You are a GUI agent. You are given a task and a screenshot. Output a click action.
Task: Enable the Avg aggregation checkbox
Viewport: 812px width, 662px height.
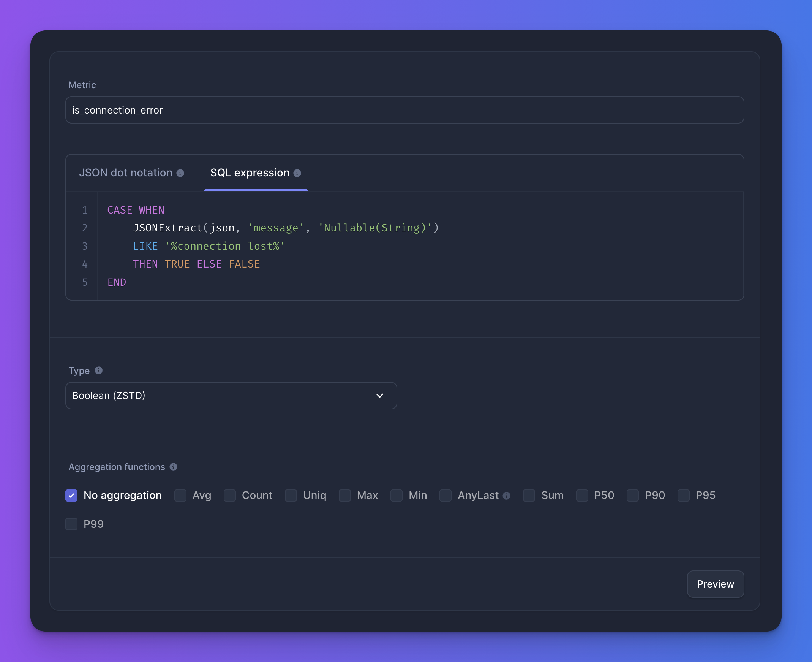[180, 495]
